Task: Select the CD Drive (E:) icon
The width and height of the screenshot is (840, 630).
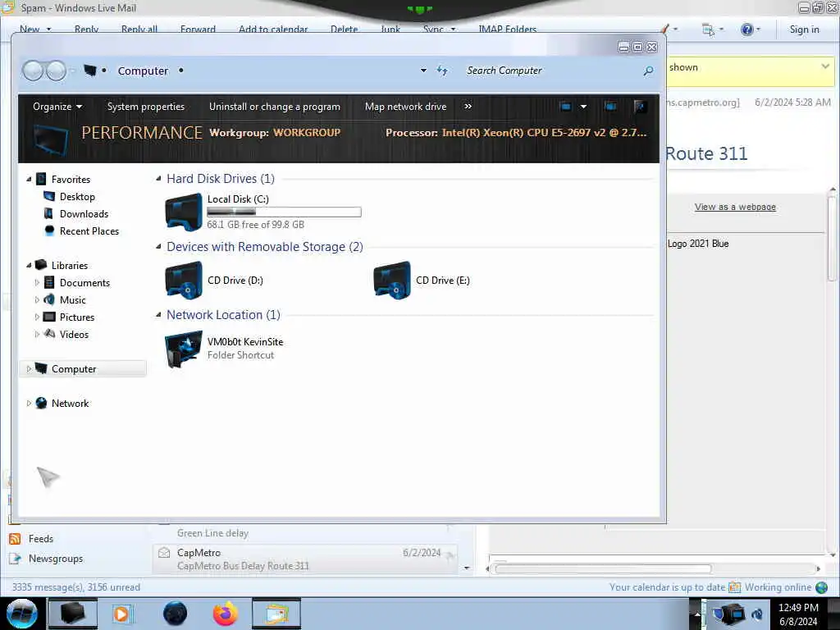Action: [391, 281]
